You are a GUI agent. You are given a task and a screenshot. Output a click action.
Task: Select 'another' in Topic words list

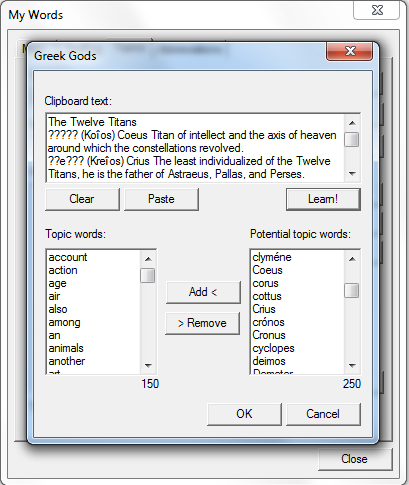[x=93, y=361]
